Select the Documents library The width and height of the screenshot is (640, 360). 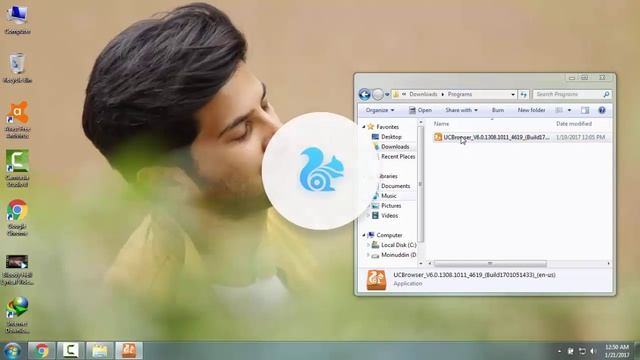[x=396, y=186]
